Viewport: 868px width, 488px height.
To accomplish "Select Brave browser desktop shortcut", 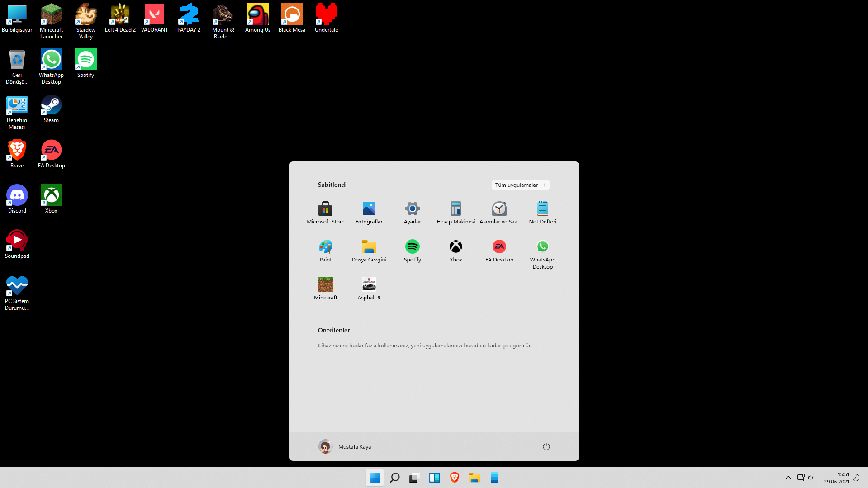I will (x=17, y=154).
